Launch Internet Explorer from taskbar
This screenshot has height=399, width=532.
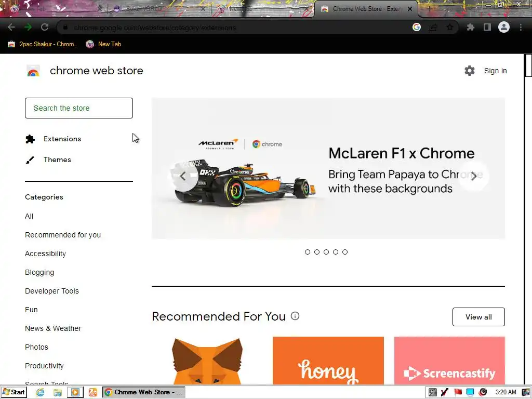pos(40,392)
